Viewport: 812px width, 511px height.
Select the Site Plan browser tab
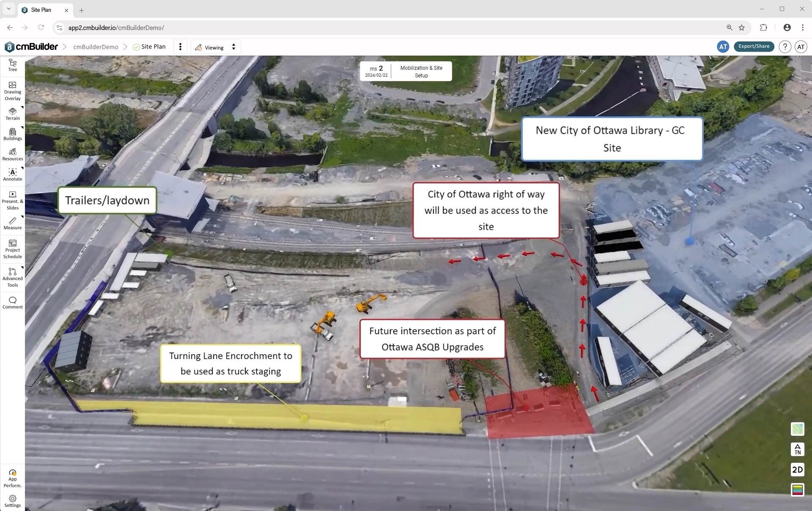[x=41, y=10]
